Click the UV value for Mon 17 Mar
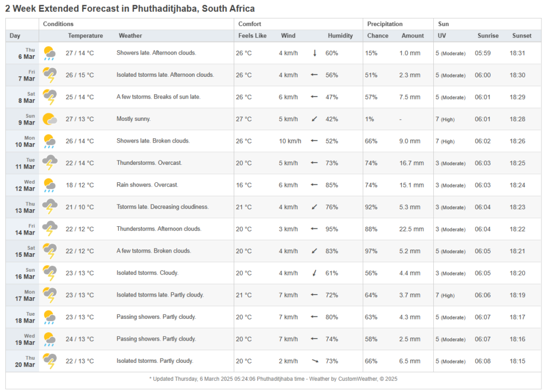Screen dimensions: 543x392 click(x=450, y=295)
